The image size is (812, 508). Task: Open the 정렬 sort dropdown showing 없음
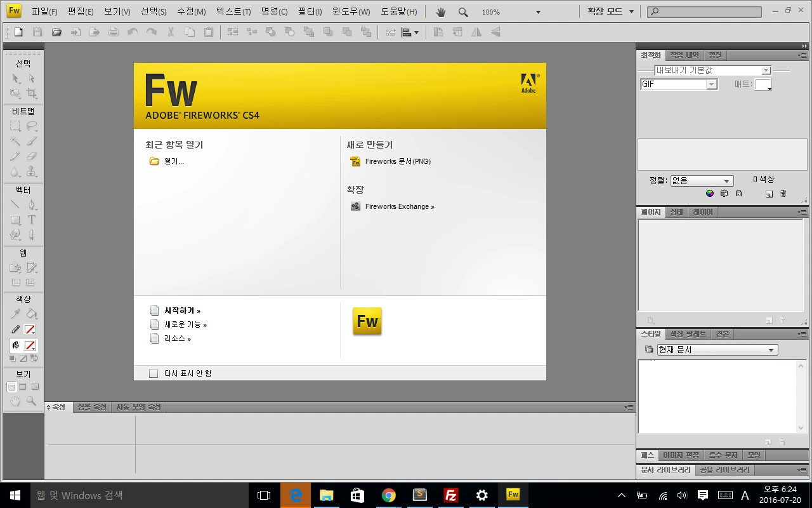point(702,181)
